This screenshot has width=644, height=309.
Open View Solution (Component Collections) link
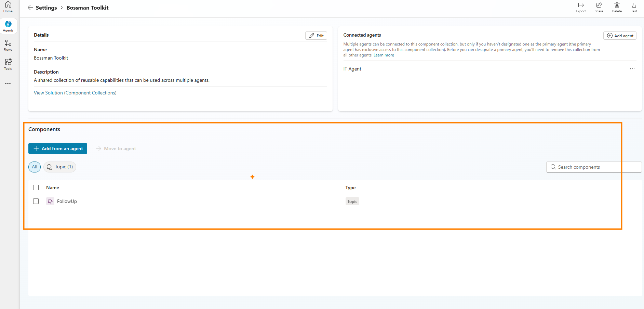[x=75, y=93]
